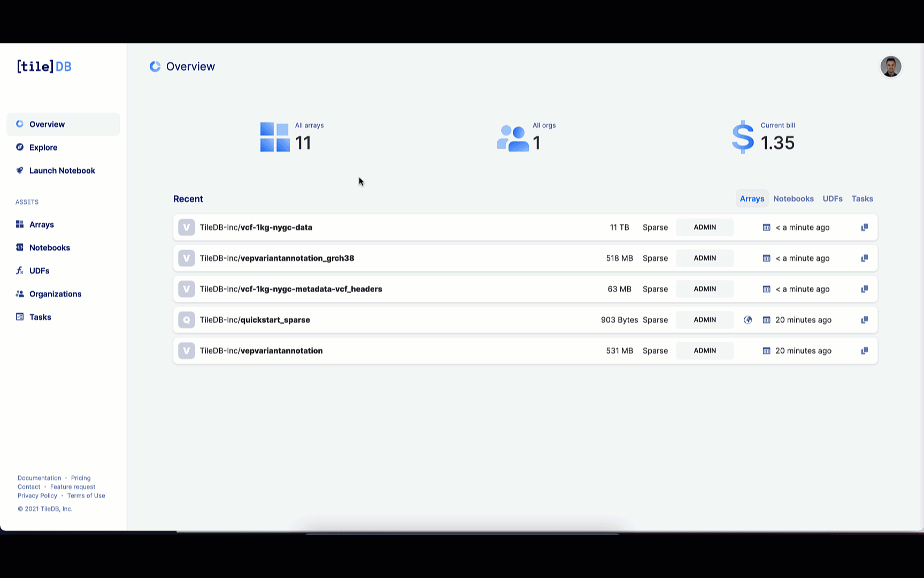Click V badge of vcf-1kg-nygc-data row
The image size is (924, 578).
pyautogui.click(x=186, y=227)
